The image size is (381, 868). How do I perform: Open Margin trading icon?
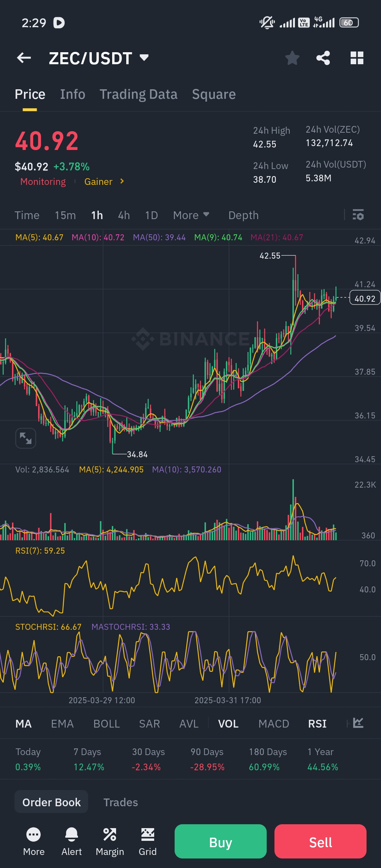click(x=110, y=842)
